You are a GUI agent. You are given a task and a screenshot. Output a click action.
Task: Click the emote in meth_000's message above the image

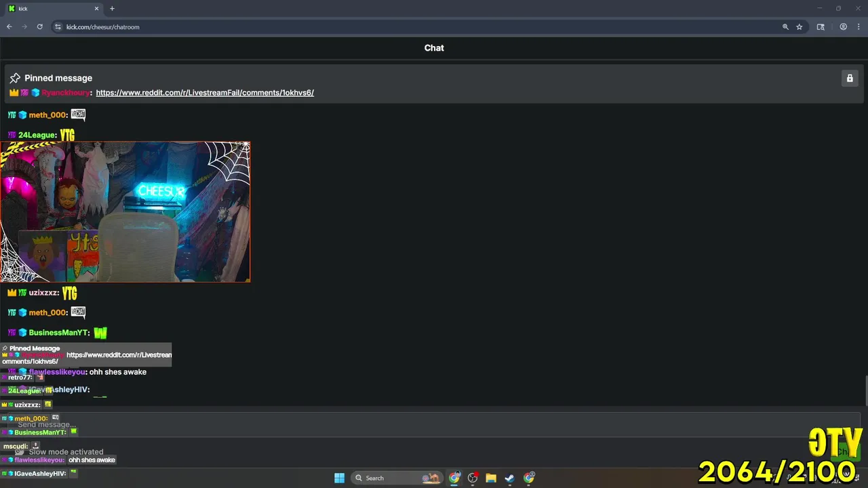coord(78,114)
